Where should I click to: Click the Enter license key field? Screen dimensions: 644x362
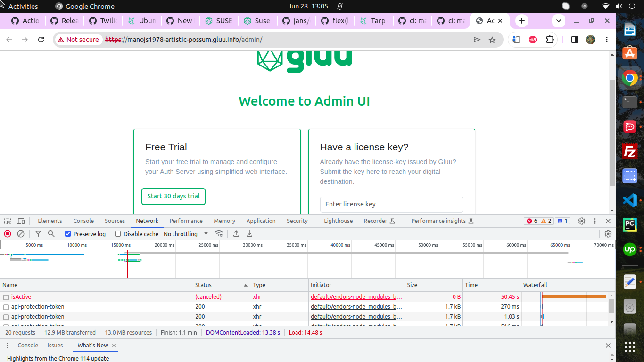(391, 204)
